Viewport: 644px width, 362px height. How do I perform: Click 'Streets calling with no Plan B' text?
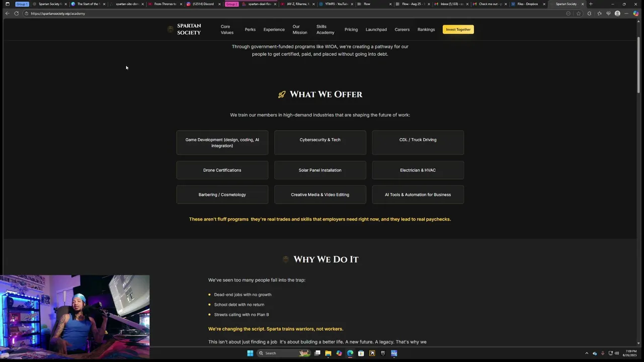(242, 315)
